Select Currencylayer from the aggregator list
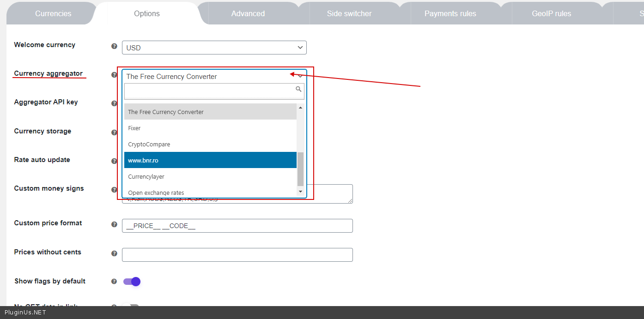This screenshot has width=644, height=319. 210,176
